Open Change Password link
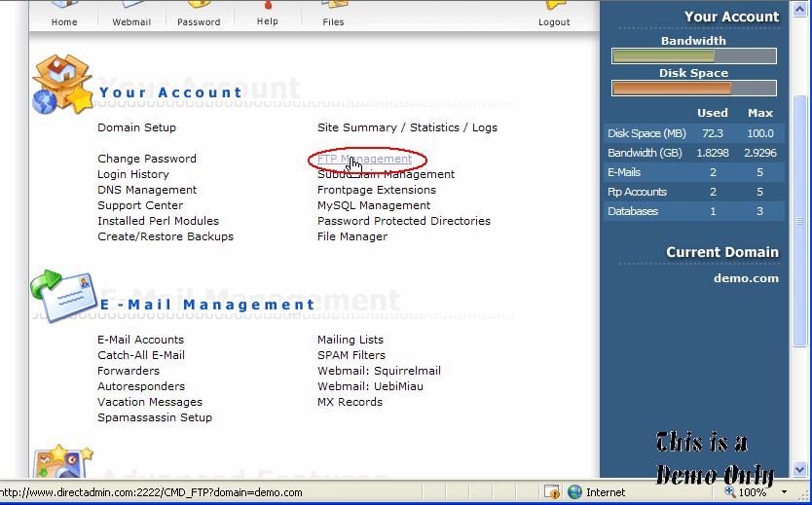 pyautogui.click(x=147, y=159)
